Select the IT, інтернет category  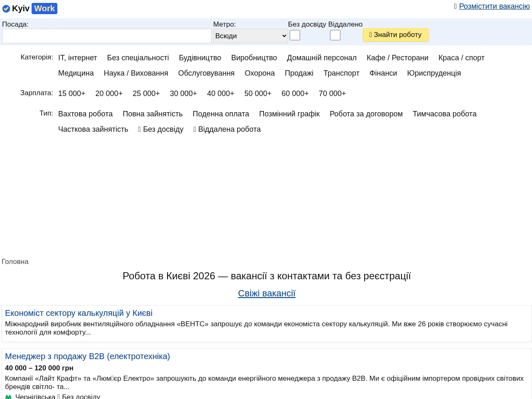[77, 58]
